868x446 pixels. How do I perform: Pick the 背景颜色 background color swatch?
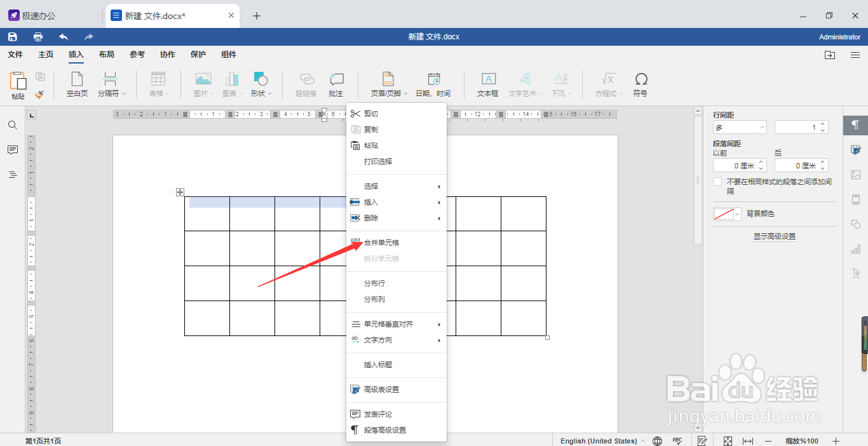(723, 214)
